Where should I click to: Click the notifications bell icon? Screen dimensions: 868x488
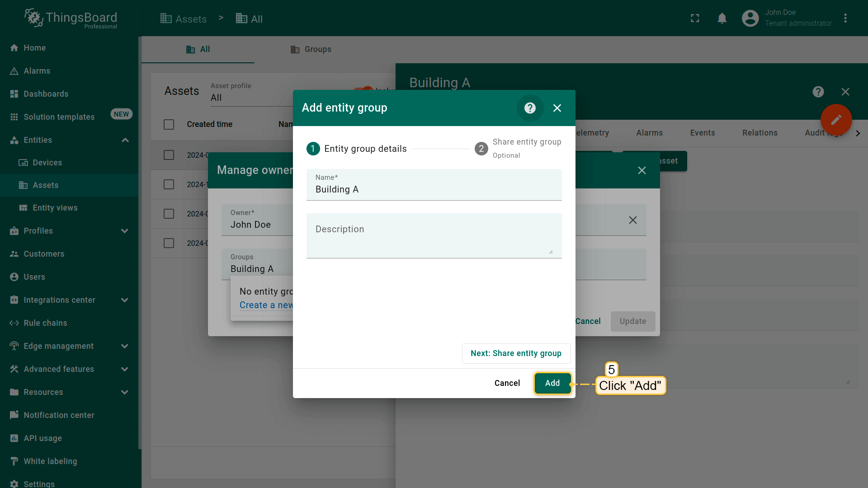click(722, 19)
